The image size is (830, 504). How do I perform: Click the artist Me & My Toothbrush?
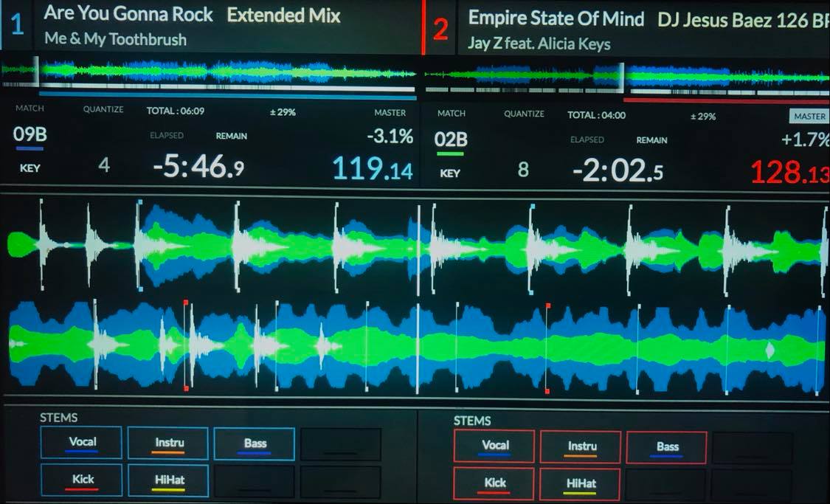point(115,39)
